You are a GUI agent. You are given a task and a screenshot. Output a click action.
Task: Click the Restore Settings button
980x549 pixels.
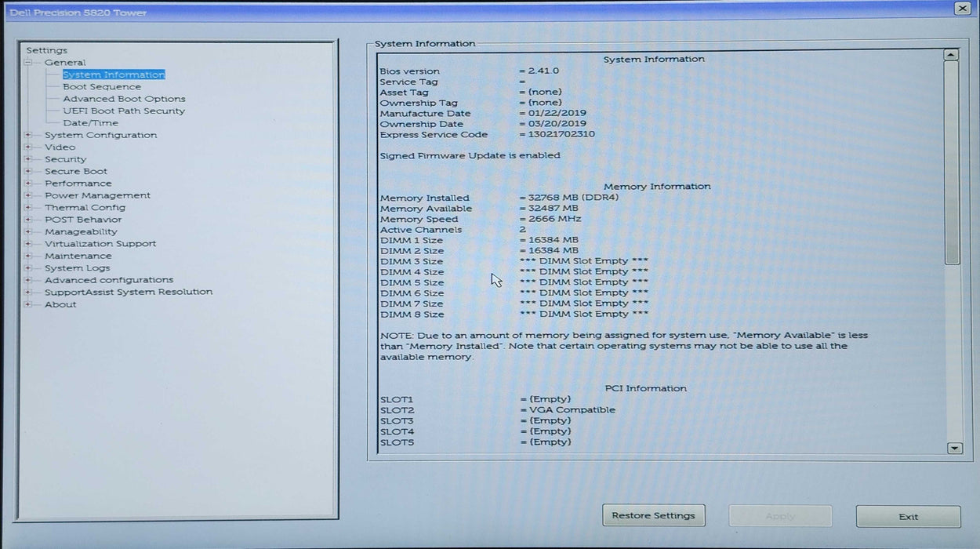coord(654,515)
